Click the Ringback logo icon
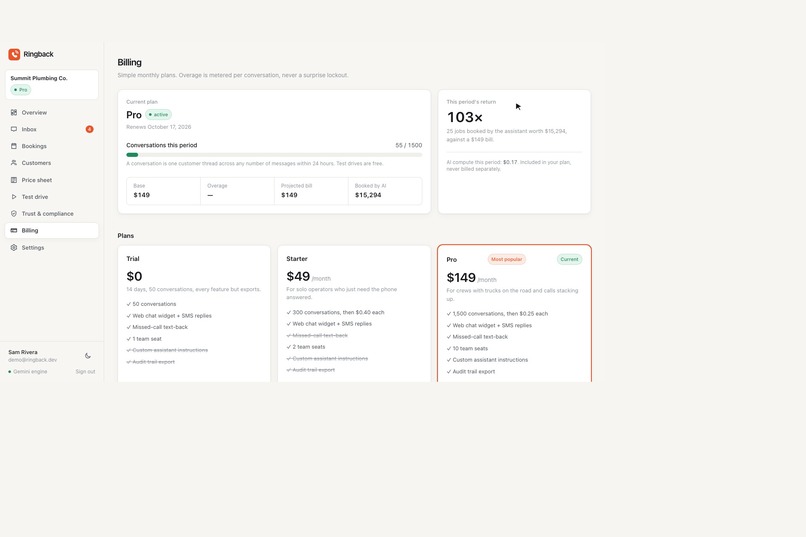 (x=14, y=54)
